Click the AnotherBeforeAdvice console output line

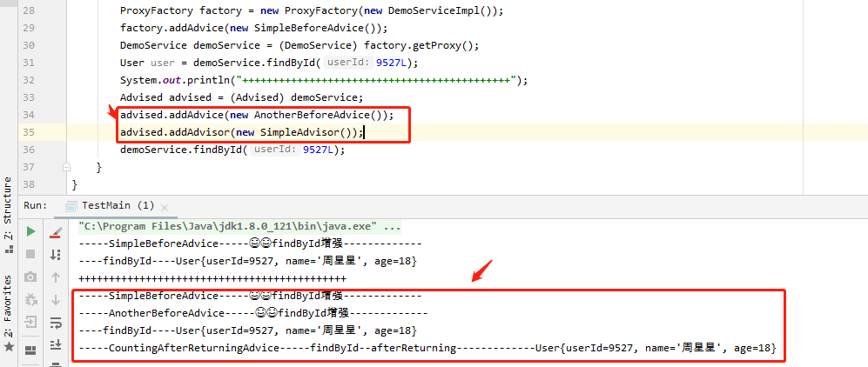[253, 313]
